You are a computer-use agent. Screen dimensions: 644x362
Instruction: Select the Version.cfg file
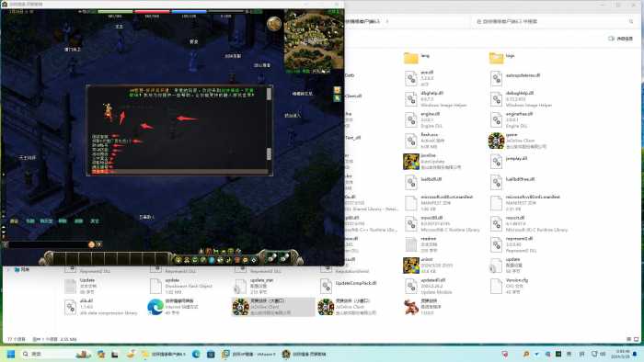[x=510, y=286]
